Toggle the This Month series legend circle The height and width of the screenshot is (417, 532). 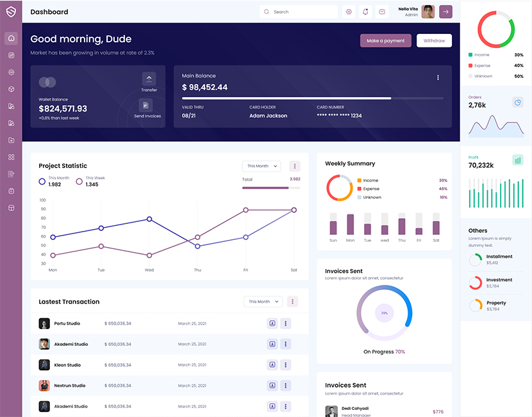pyautogui.click(x=42, y=182)
